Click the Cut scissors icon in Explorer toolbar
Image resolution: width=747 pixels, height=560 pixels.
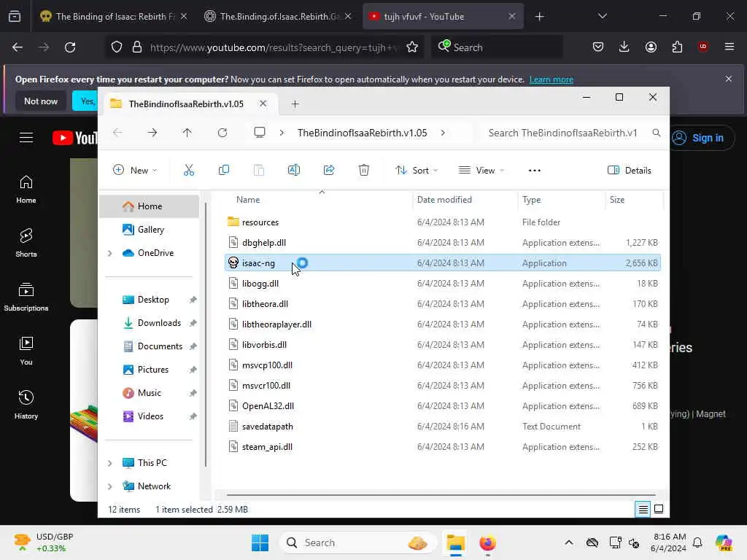[189, 170]
